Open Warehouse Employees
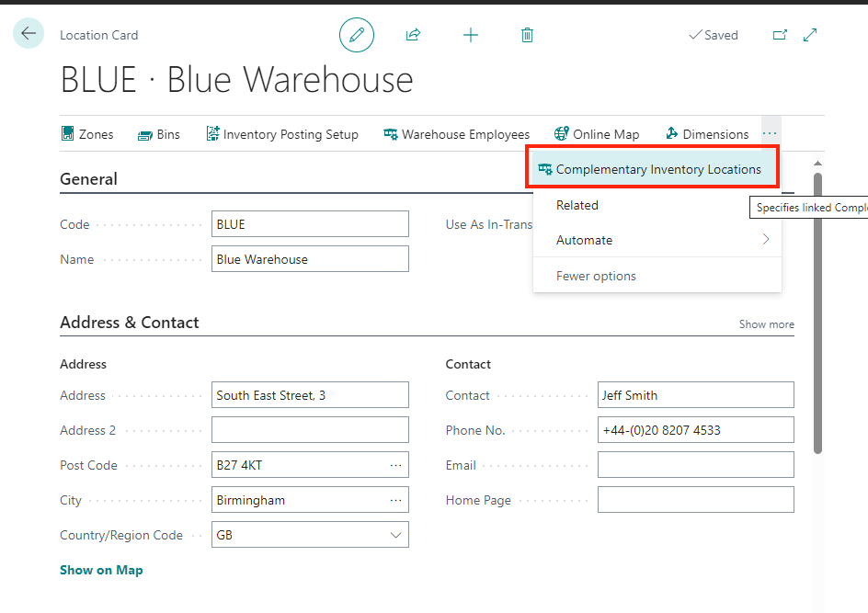The height and width of the screenshot is (613, 868). coord(457,134)
